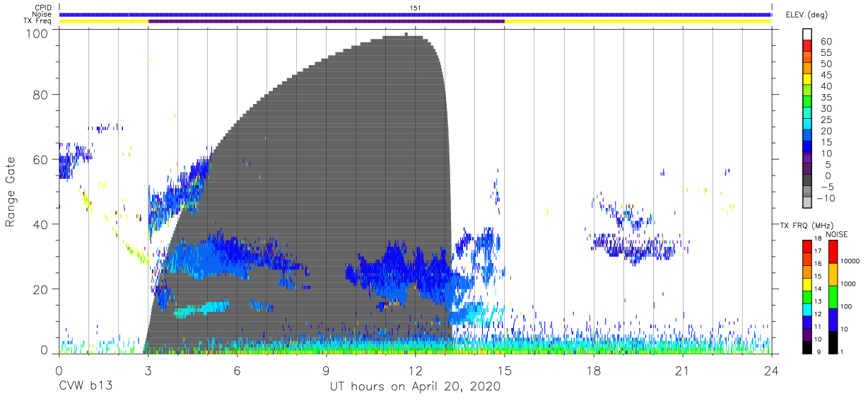Pick the black bottom segment of the TX FRQ colorbar
The height and width of the screenshot is (401, 868).
tap(807, 347)
